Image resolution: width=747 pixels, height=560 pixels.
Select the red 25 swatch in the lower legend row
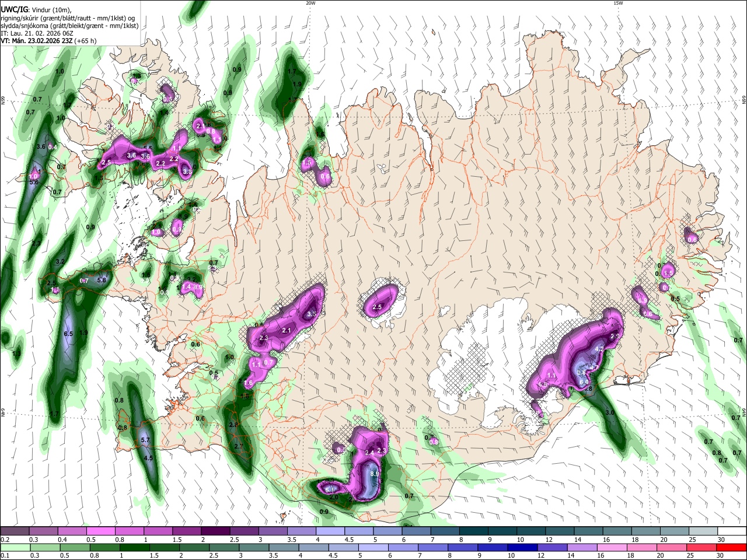click(x=702, y=548)
